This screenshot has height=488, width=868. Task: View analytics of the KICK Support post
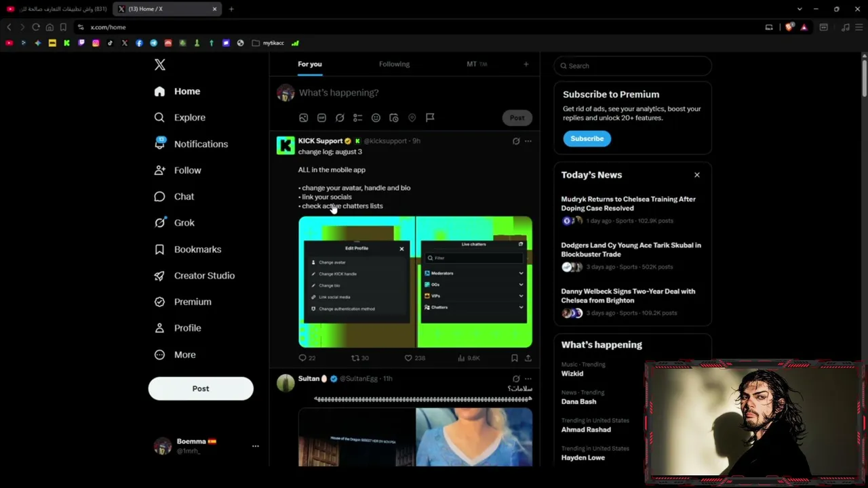click(469, 358)
